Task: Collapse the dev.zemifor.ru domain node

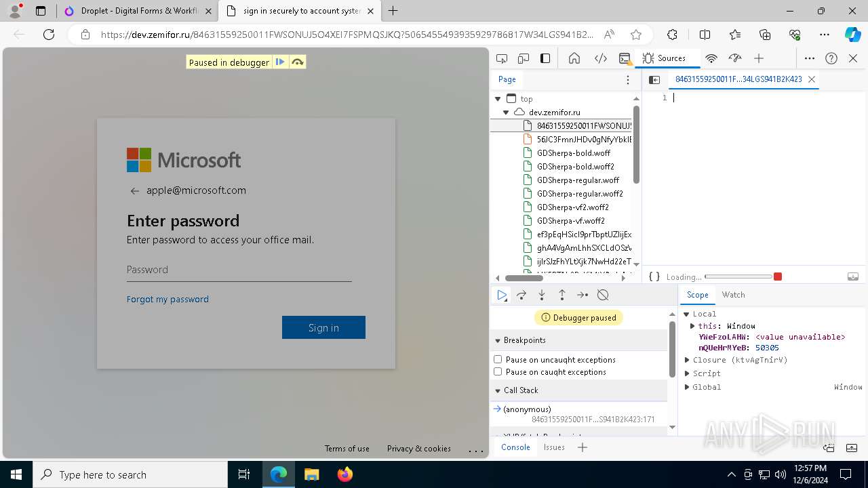Action: (506, 113)
